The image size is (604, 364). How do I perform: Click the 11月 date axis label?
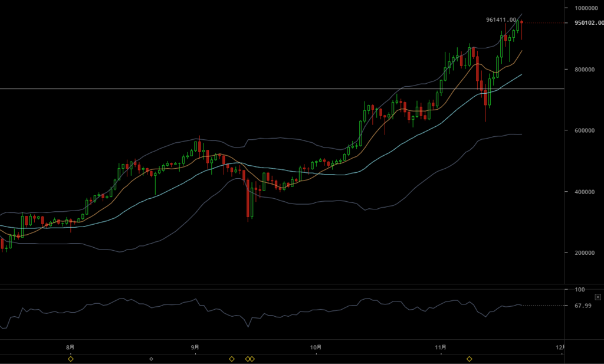click(441, 347)
